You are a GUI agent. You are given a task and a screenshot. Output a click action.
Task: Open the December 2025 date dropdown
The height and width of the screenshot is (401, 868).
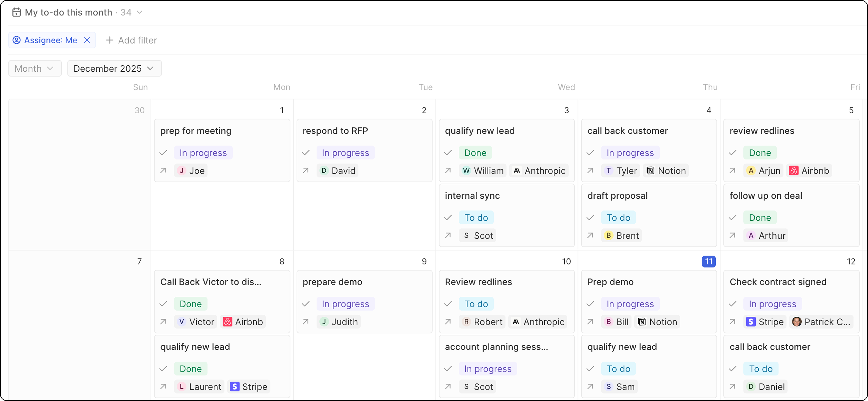(x=114, y=68)
